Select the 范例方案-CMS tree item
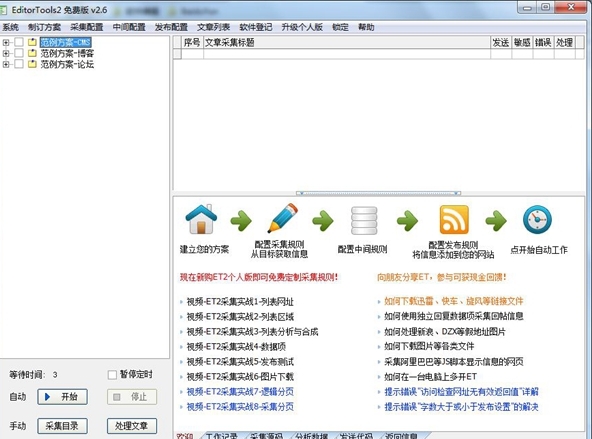This screenshot has width=592, height=439. click(66, 42)
